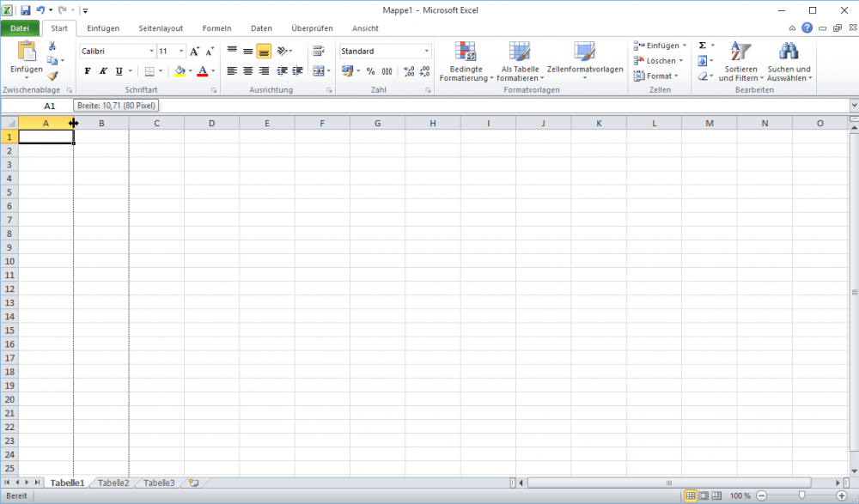859x504 pixels.
Task: Open the font size 11 dropdown
Action: pos(181,51)
